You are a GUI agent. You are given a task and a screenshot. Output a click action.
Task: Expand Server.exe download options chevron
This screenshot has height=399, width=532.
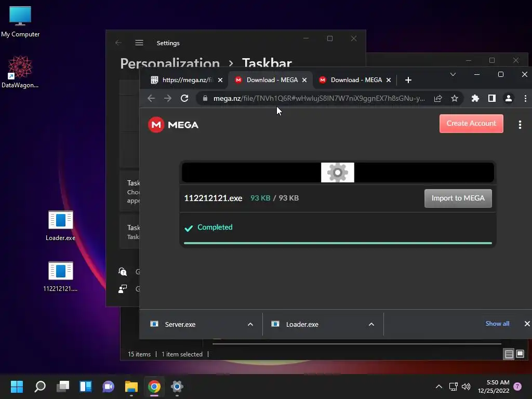(x=250, y=324)
